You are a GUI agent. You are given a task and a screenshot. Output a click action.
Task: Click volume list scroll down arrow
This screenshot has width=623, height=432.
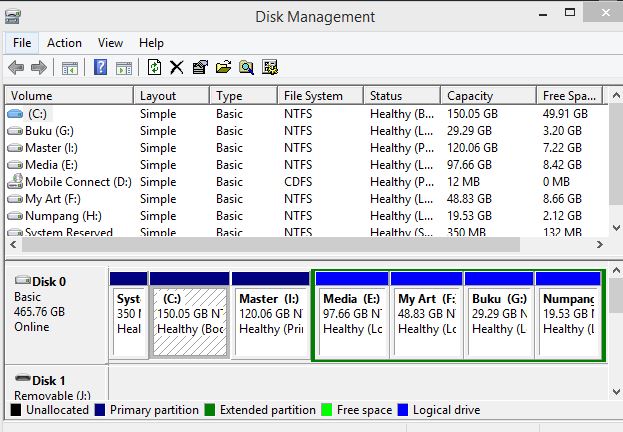point(616,228)
